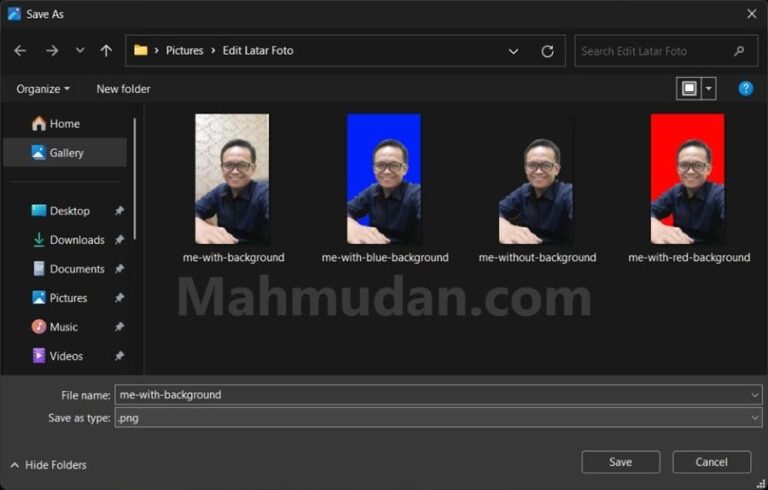Click the Save button

point(620,462)
